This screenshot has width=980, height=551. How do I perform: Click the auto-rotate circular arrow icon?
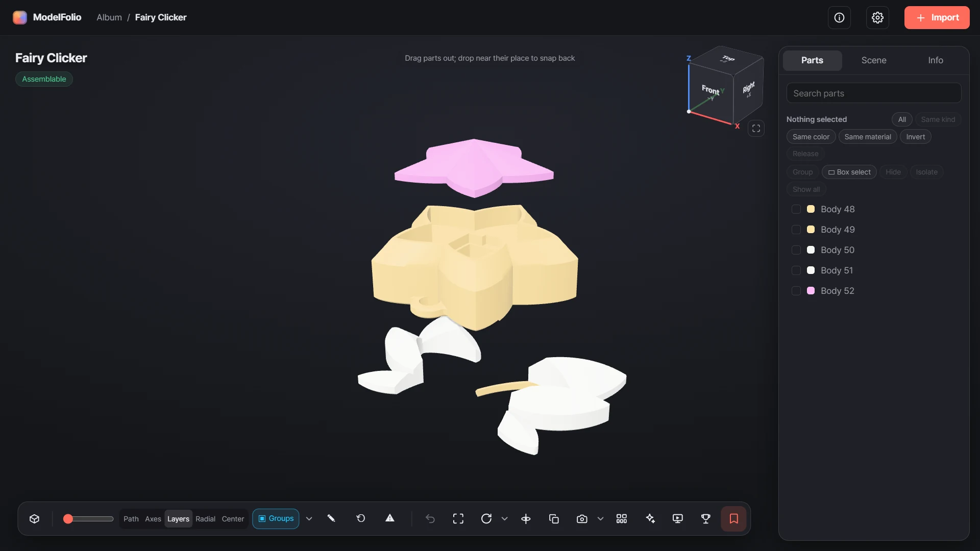click(x=486, y=519)
